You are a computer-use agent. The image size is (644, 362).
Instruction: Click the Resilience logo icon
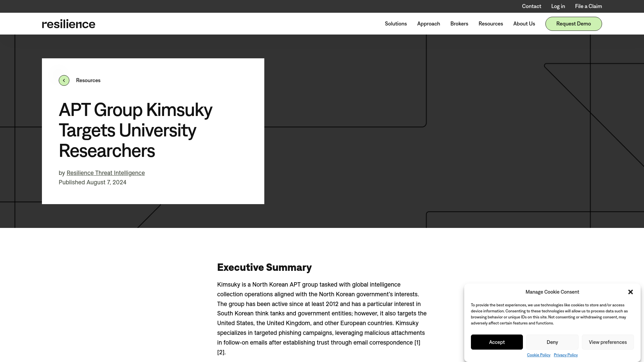(x=68, y=23)
